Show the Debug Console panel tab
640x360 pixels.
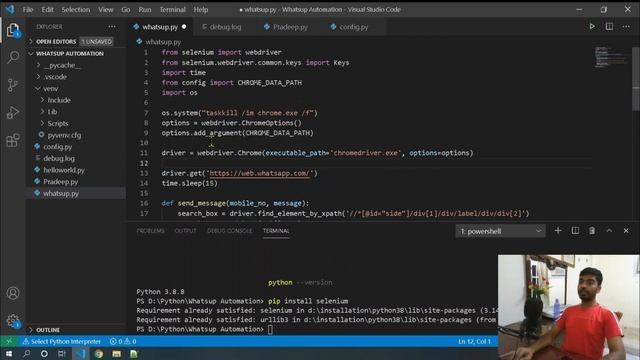(x=229, y=231)
